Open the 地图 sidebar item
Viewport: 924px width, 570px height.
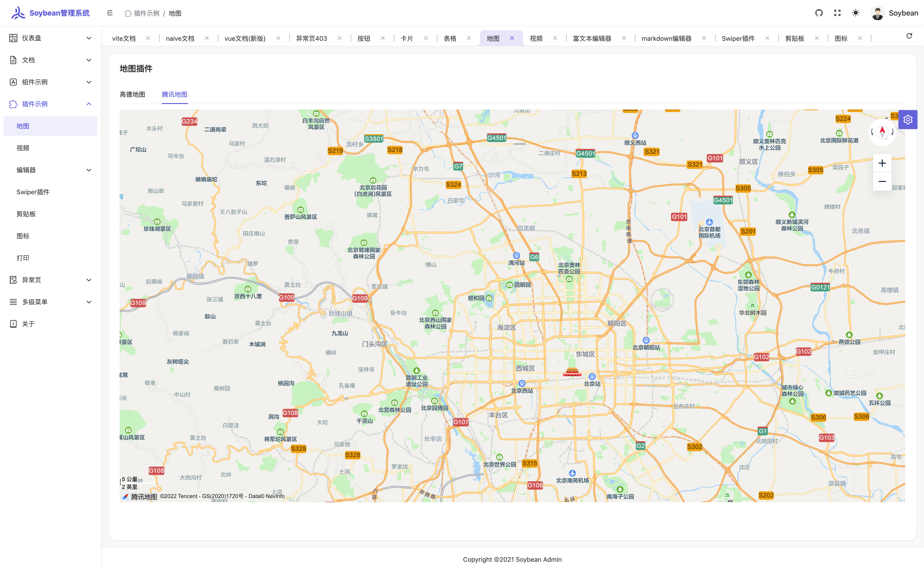(x=50, y=126)
